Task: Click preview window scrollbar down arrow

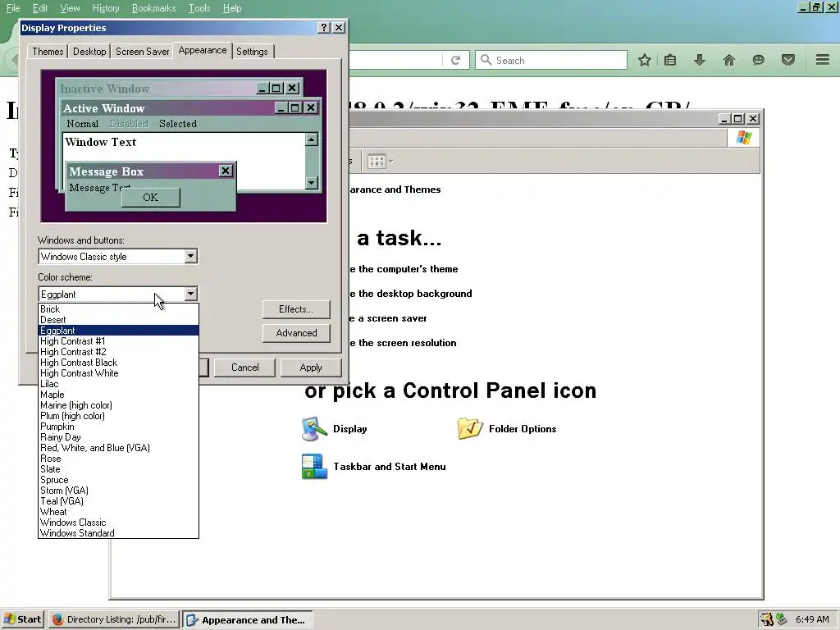Action: click(312, 183)
